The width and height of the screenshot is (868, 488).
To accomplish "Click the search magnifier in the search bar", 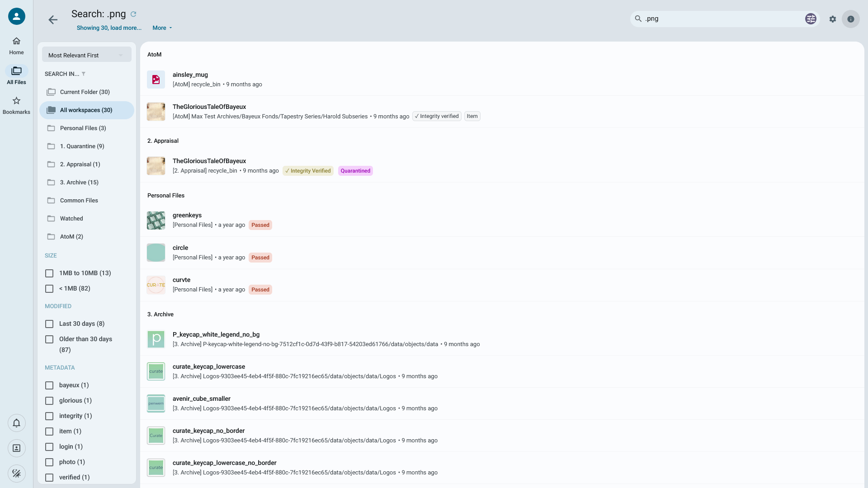I will [x=638, y=19].
